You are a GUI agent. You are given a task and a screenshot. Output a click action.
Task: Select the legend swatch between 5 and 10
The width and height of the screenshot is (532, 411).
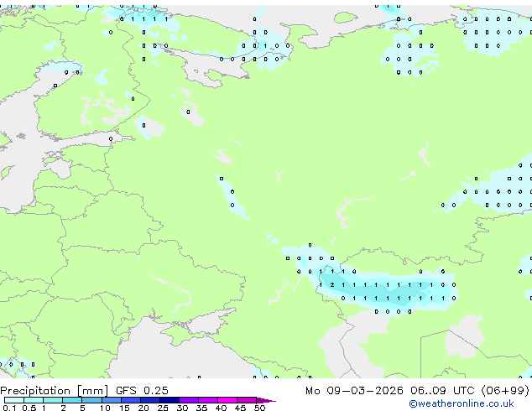pyautogui.click(x=91, y=400)
